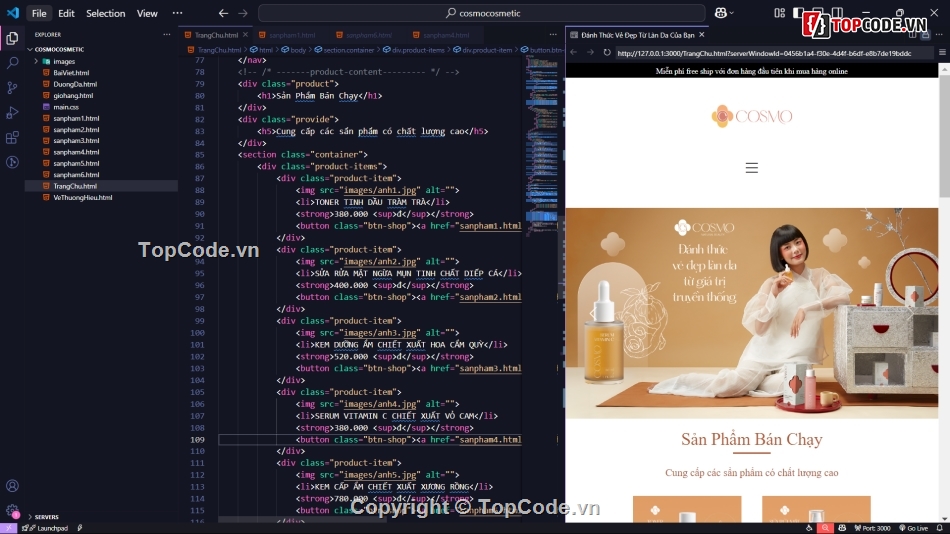Open the File menu
The image size is (950, 534).
tap(38, 13)
